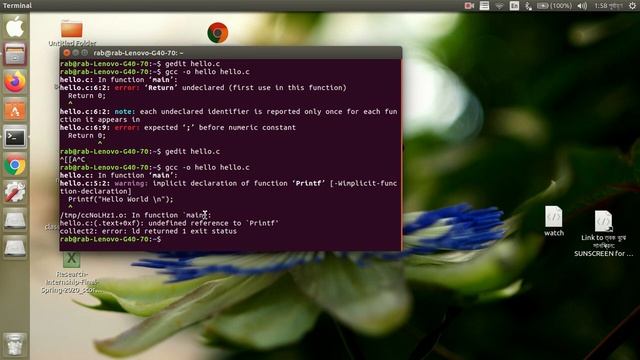Open the sound volume indicator
The image size is (640, 360).
coord(582,6)
